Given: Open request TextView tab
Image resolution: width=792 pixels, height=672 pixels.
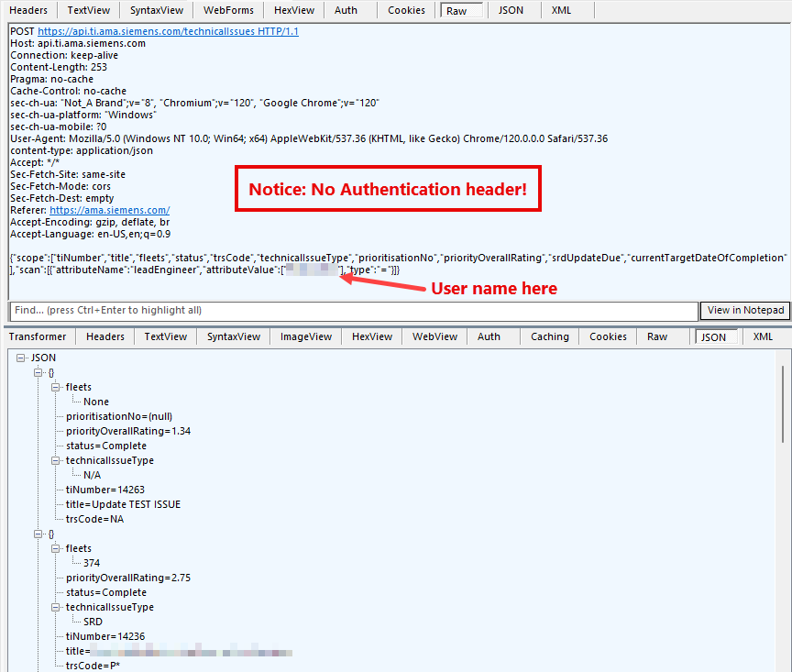Looking at the screenshot, I should point(89,10).
